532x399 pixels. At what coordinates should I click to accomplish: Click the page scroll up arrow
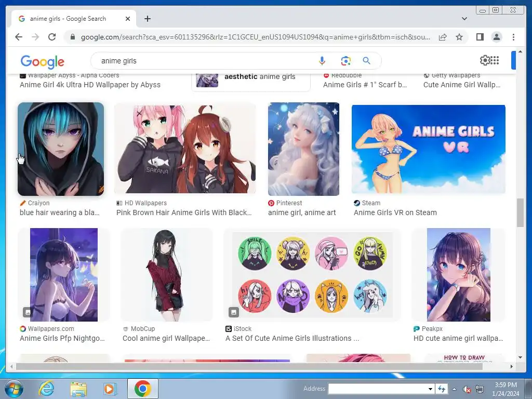tap(520, 51)
